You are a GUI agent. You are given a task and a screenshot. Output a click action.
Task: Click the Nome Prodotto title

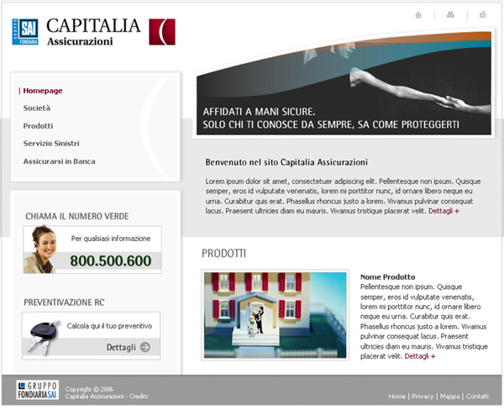(x=387, y=277)
